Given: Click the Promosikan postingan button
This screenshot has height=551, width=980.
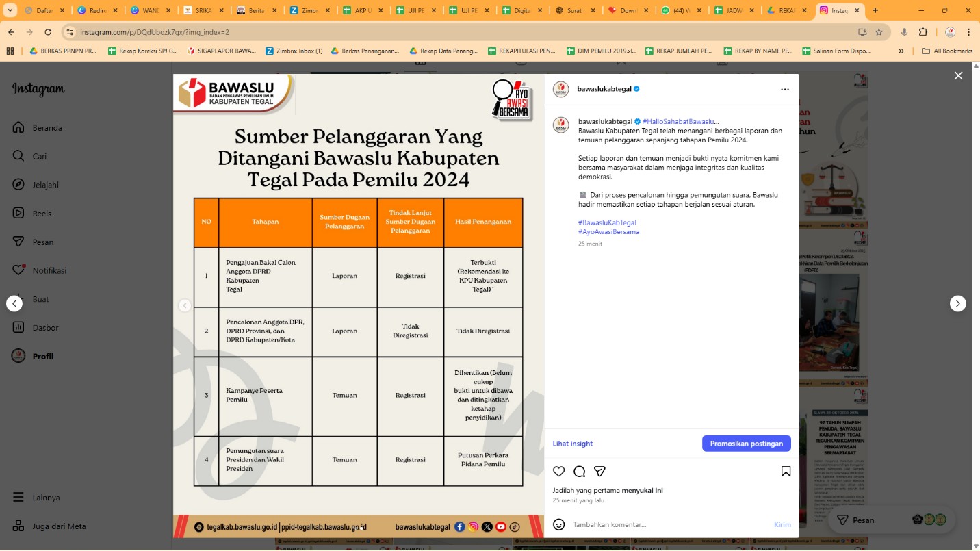Looking at the screenshot, I should point(746,443).
